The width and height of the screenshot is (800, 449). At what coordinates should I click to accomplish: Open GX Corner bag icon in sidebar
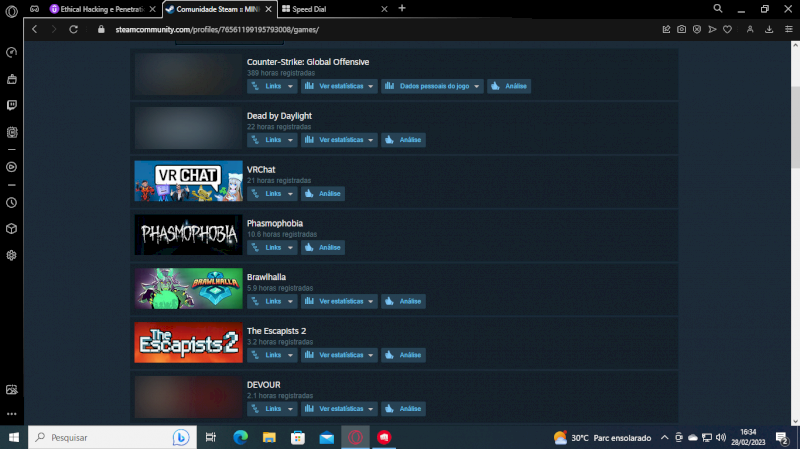point(11,79)
